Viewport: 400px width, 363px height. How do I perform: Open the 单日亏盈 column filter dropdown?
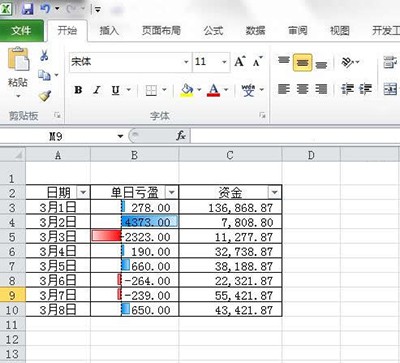click(x=171, y=192)
